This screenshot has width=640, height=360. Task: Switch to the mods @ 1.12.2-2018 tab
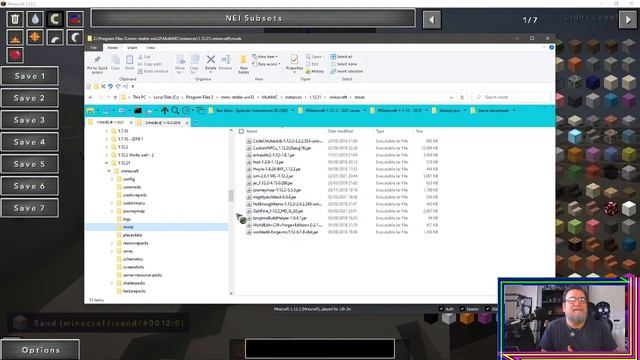(x=162, y=122)
